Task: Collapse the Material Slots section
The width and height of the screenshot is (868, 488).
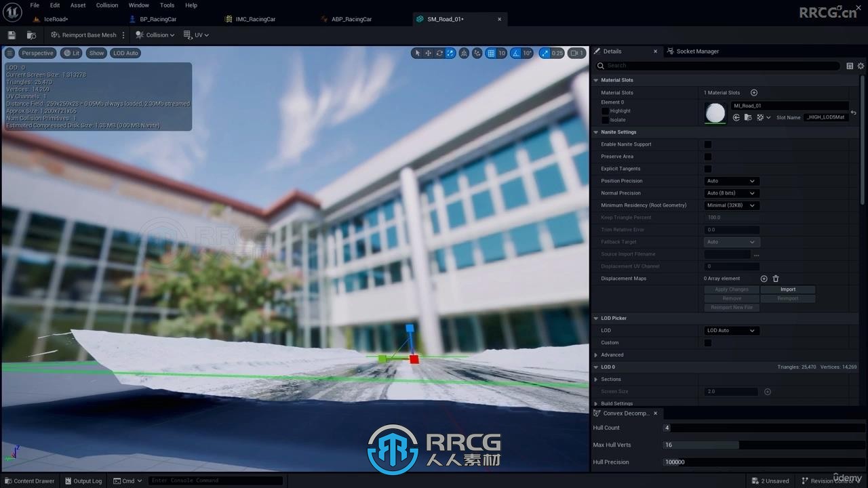Action: click(596, 80)
